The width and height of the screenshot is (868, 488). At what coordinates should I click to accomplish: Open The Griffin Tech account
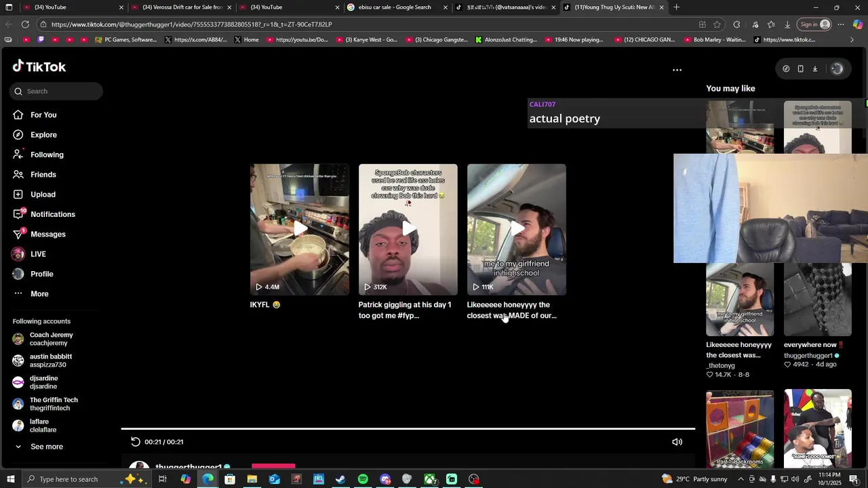54,404
